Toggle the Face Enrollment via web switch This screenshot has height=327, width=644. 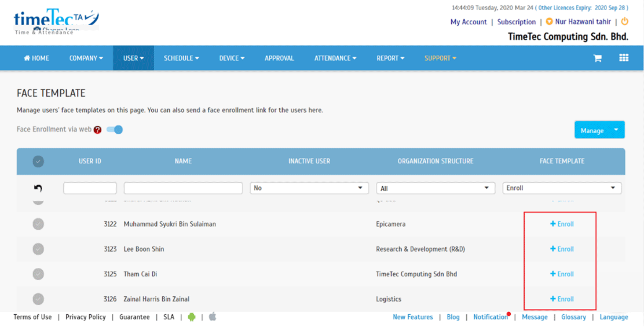[x=115, y=130]
